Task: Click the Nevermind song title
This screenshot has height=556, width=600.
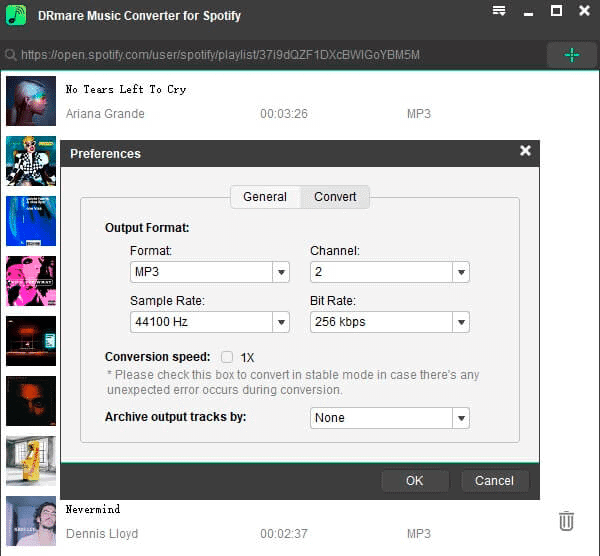Action: [x=93, y=509]
